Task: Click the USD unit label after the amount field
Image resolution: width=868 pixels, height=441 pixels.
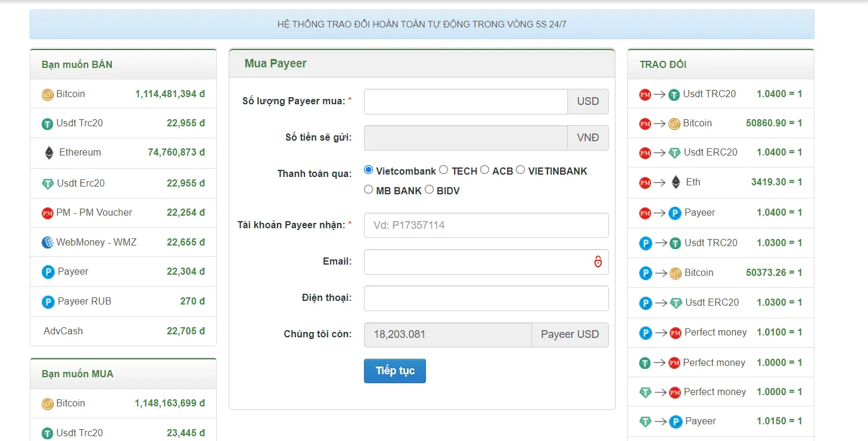Action: point(588,101)
